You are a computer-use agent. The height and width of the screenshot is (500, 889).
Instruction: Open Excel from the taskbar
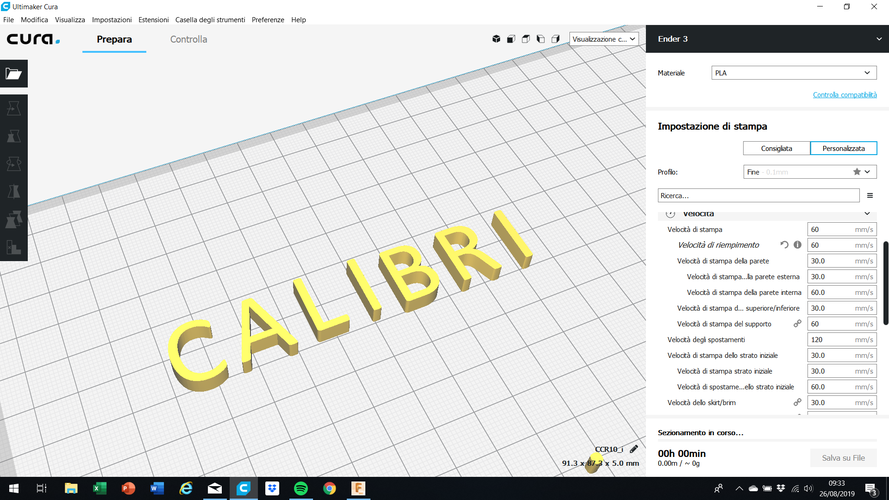[100, 488]
